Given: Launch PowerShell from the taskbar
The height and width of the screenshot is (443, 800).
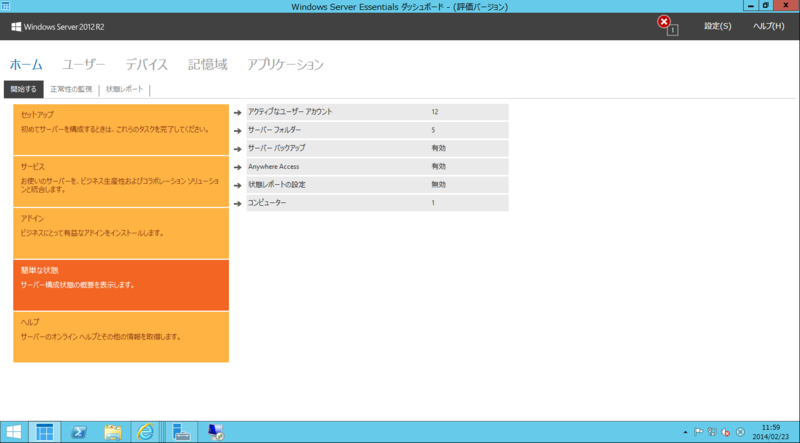Looking at the screenshot, I should point(78,432).
